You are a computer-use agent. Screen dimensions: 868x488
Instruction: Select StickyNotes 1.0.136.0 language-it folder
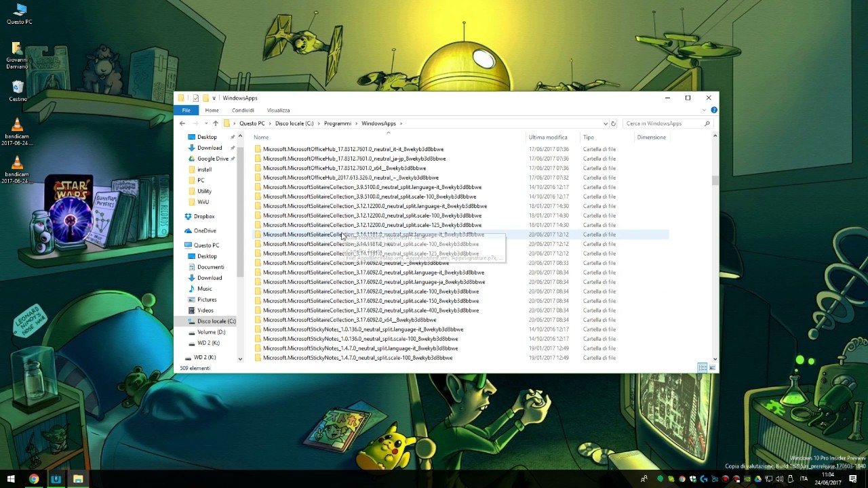[363, 329]
